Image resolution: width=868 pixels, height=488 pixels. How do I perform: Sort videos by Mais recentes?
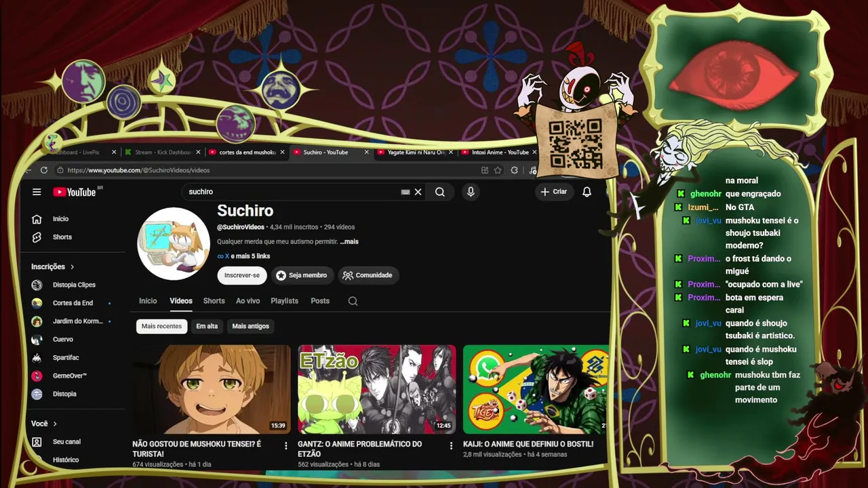[161, 326]
